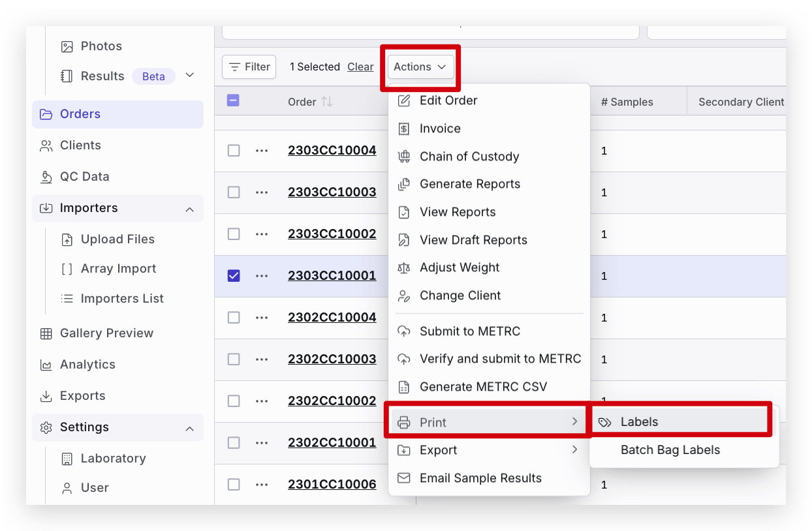Sort by the Order column arrows
812x531 pixels.
(x=327, y=102)
